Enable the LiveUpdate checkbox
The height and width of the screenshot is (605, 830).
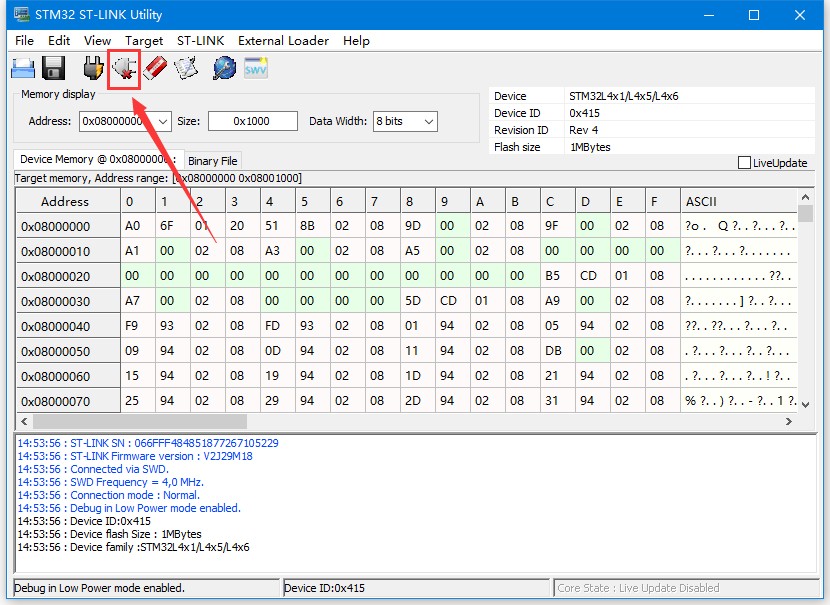tap(744, 163)
